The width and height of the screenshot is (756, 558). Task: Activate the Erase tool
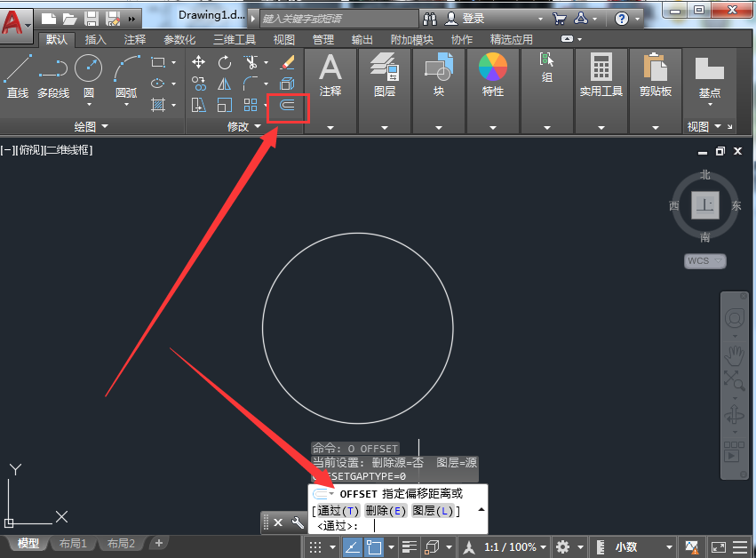(287, 62)
